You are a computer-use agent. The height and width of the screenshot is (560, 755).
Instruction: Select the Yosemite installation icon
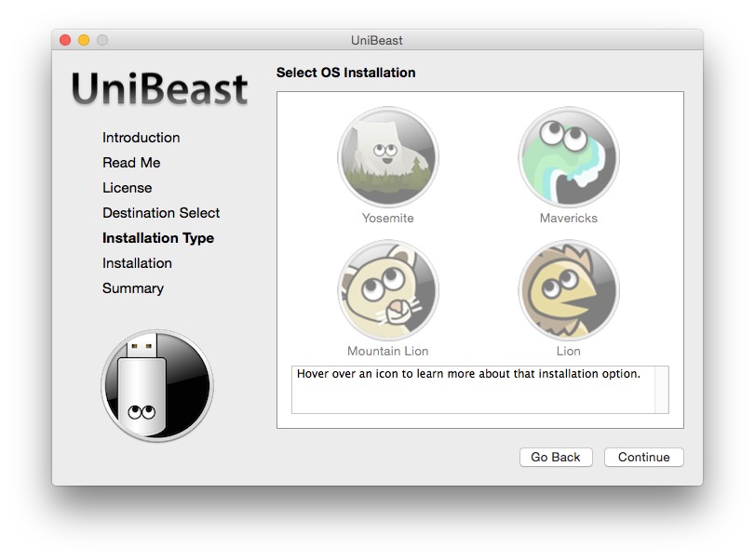(x=387, y=158)
